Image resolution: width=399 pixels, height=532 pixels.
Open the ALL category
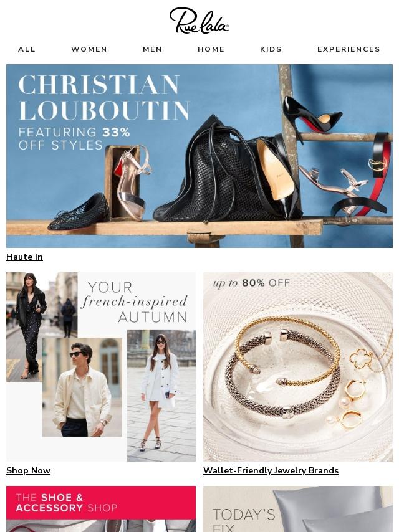[x=27, y=49]
